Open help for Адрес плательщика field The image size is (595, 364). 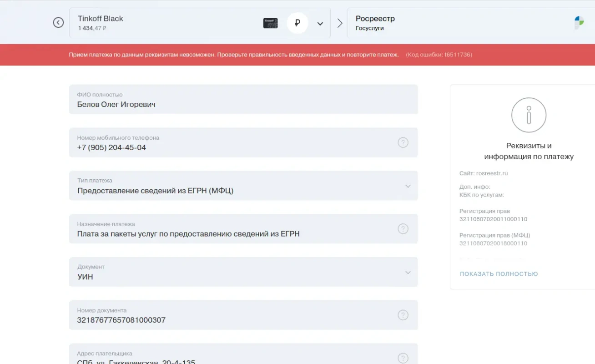coord(403,358)
